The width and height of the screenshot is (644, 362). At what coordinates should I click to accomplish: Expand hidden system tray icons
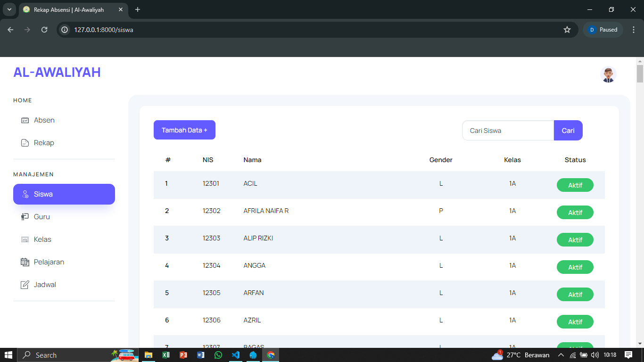coord(561,355)
